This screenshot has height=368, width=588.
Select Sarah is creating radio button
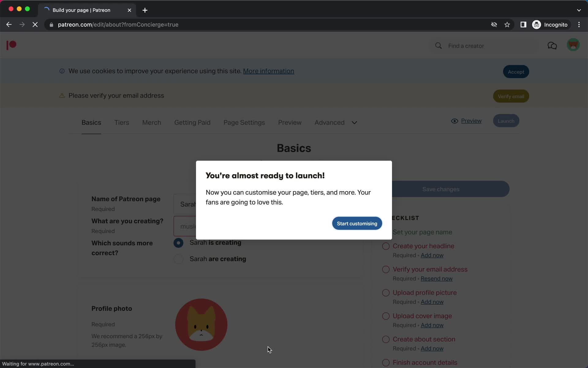click(178, 243)
